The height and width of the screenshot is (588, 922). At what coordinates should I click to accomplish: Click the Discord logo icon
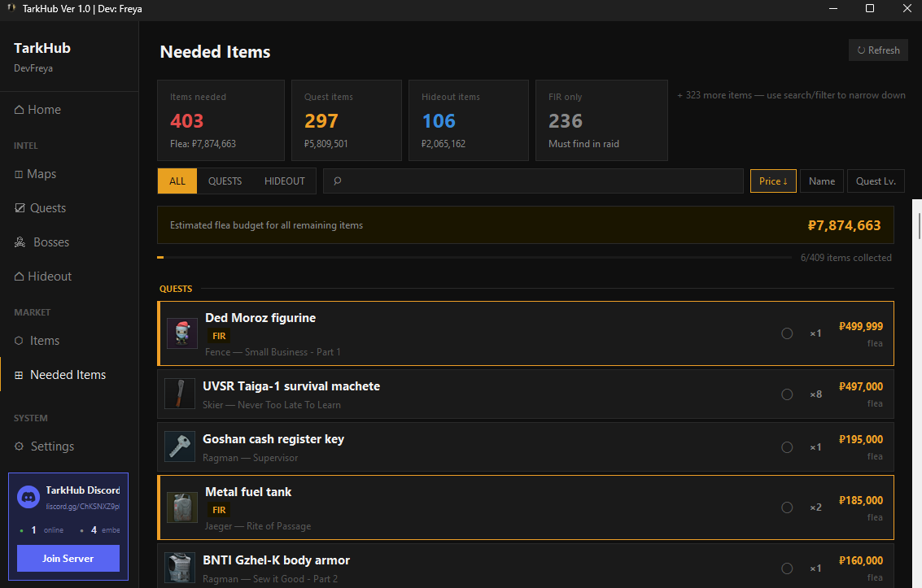[x=28, y=498]
